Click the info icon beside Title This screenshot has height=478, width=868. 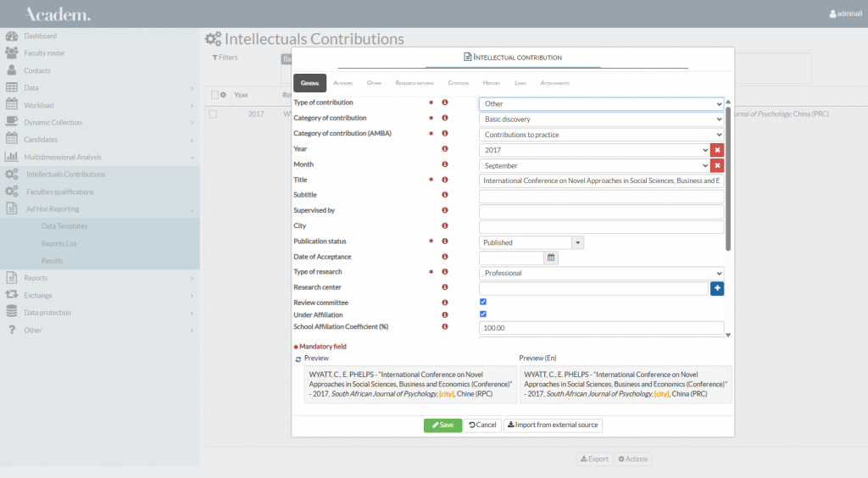point(445,181)
